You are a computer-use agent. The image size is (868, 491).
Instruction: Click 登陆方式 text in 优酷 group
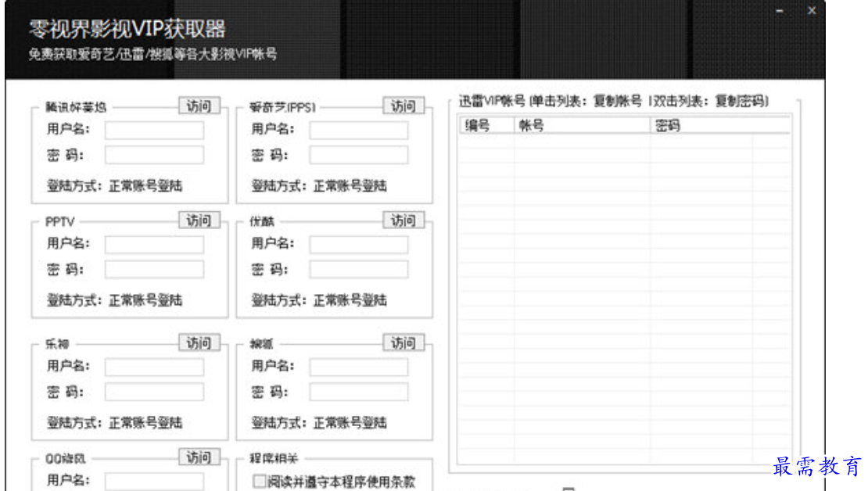319,300
